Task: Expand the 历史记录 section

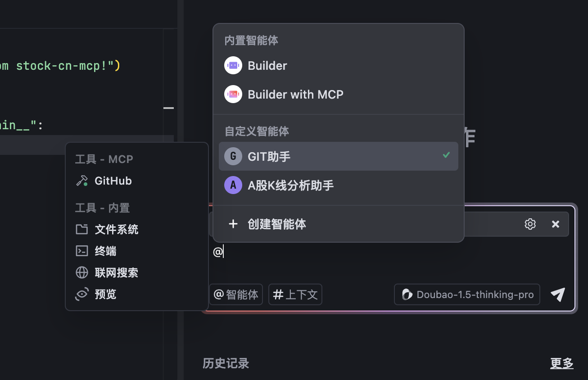Action: pyautogui.click(x=226, y=363)
